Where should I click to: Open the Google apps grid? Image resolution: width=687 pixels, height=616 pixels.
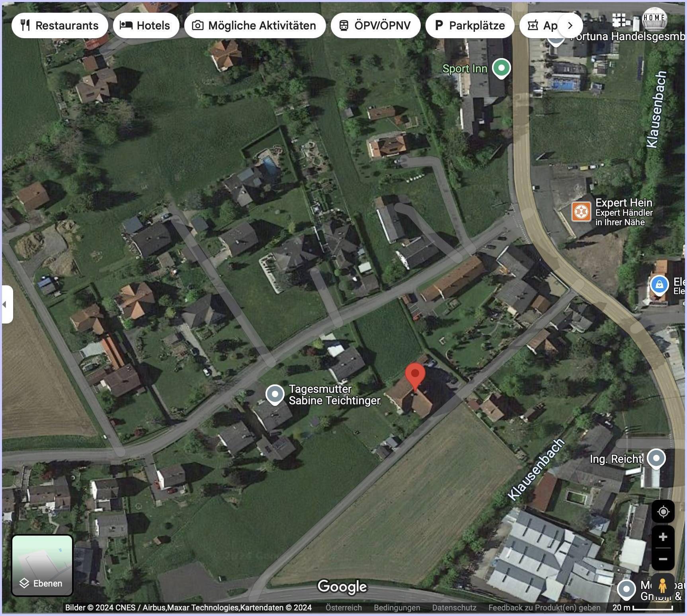click(x=619, y=19)
